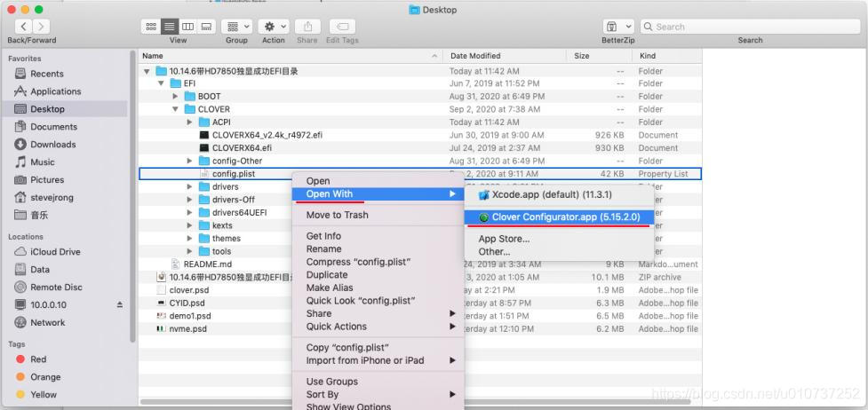Open Applications in the sidebar
The height and width of the screenshot is (410, 868).
coord(55,91)
